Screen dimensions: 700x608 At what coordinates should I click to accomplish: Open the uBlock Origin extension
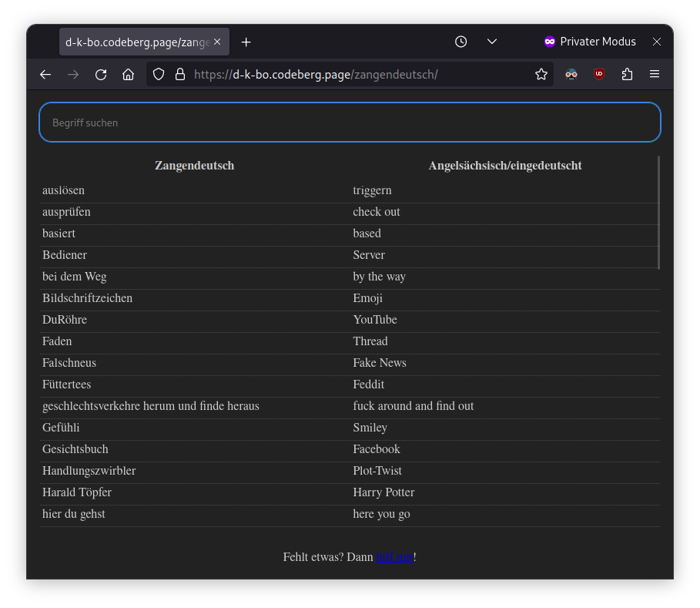tap(598, 74)
